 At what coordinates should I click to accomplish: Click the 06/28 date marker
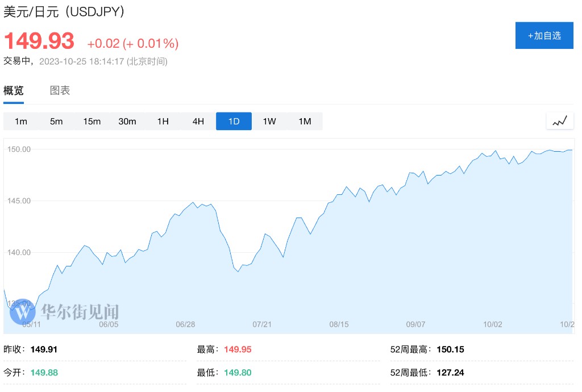pyautogui.click(x=185, y=324)
